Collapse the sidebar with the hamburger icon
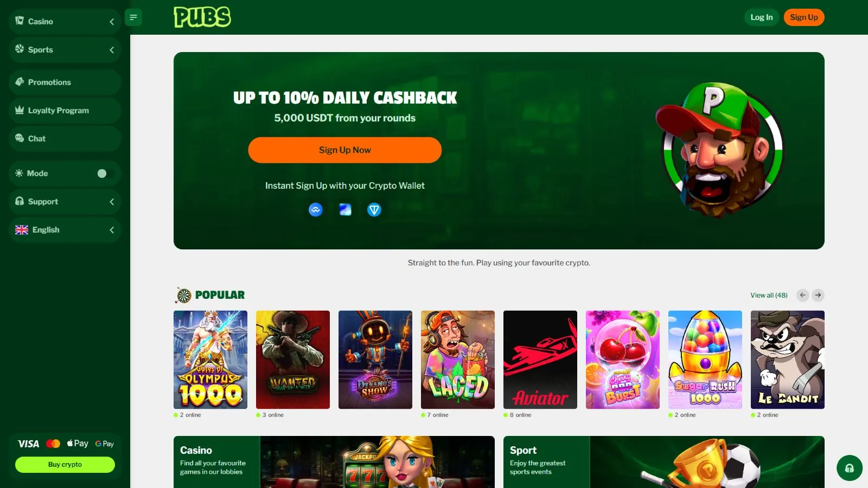 point(133,17)
